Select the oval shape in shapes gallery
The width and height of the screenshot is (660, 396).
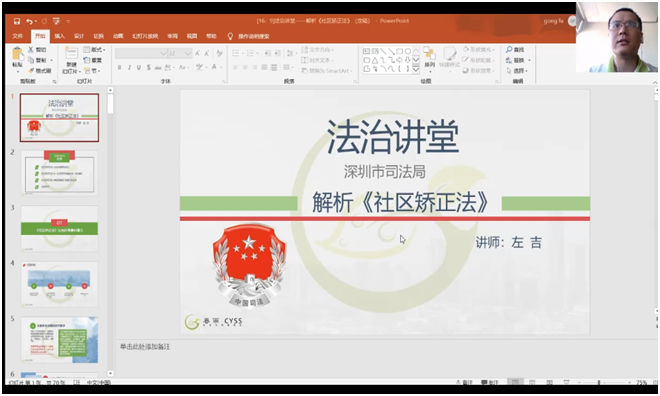point(407,51)
